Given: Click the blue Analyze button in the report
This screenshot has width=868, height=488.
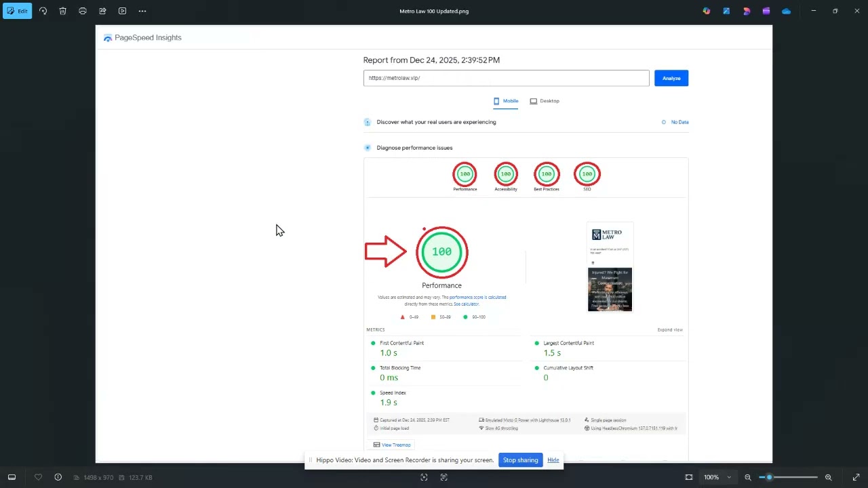Looking at the screenshot, I should 671,78.
